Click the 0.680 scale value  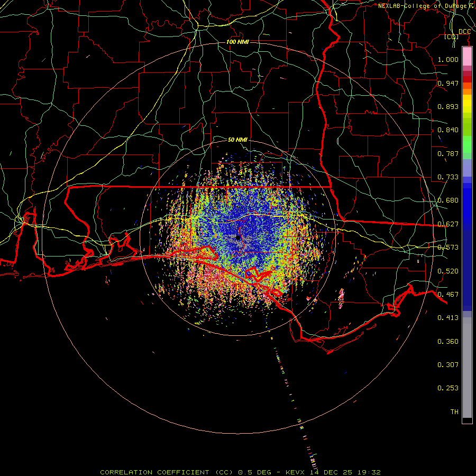pos(448,200)
